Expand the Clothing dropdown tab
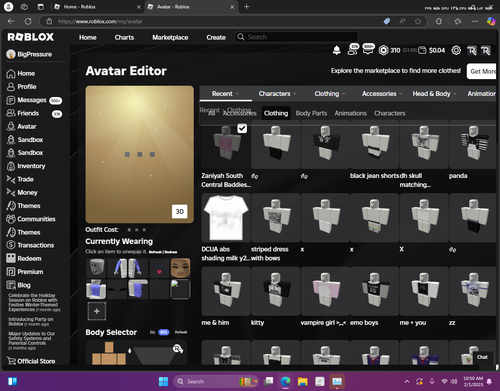This screenshot has height=391, width=500. [x=330, y=94]
